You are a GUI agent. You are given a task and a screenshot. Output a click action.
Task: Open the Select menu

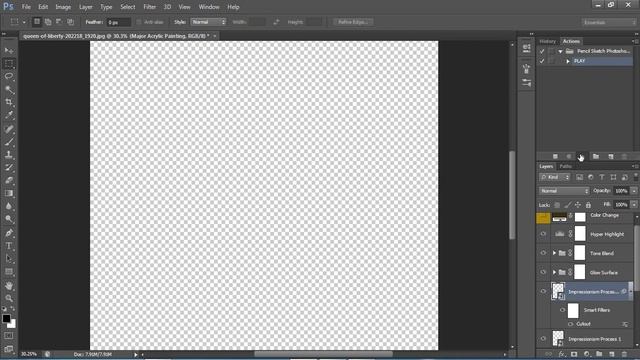click(127, 7)
